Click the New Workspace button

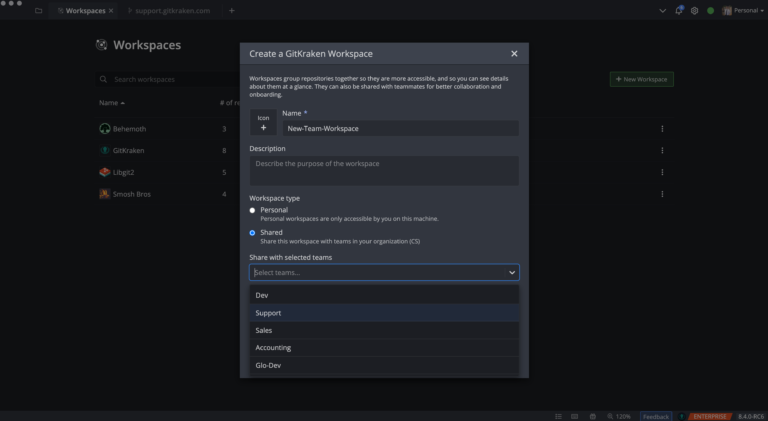click(641, 79)
